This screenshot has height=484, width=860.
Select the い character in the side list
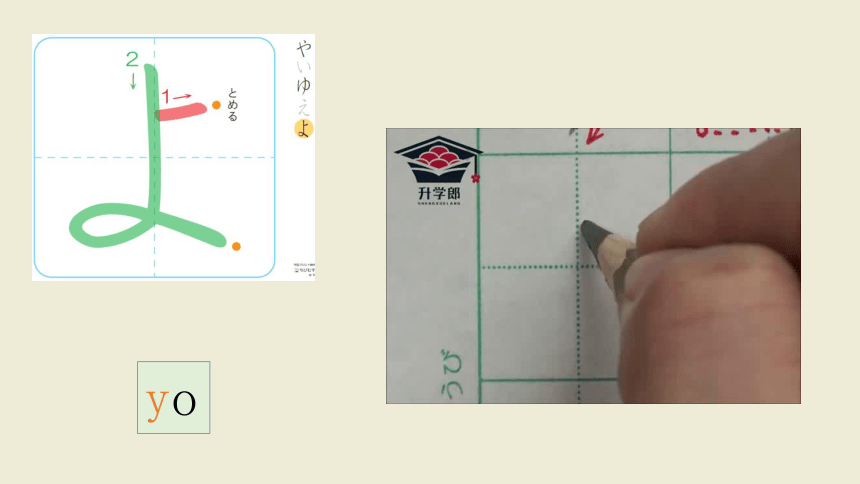(304, 67)
